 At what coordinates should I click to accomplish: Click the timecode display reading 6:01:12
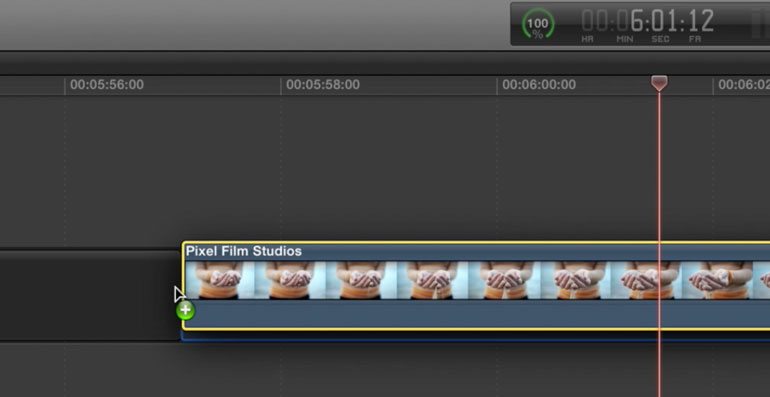648,22
